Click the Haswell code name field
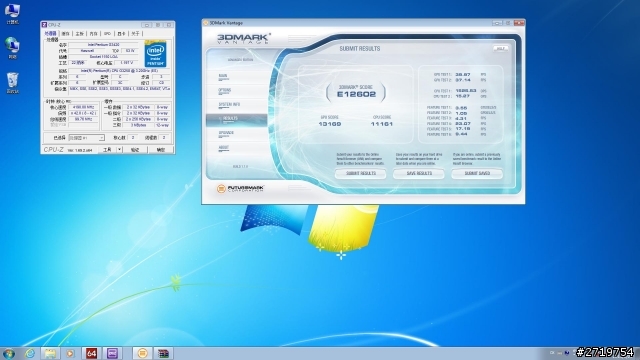Image resolution: width=640 pixels, height=360 pixels. [x=87, y=51]
